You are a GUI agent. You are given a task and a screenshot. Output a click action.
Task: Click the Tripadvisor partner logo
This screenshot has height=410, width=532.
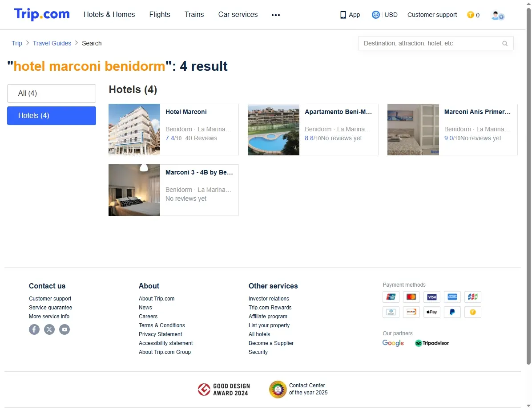pos(431,343)
